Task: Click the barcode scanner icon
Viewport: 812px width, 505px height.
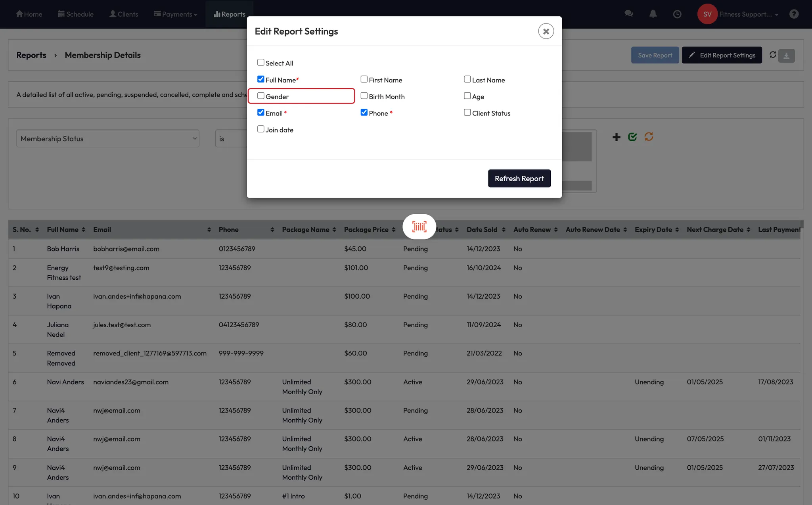Action: point(419,227)
